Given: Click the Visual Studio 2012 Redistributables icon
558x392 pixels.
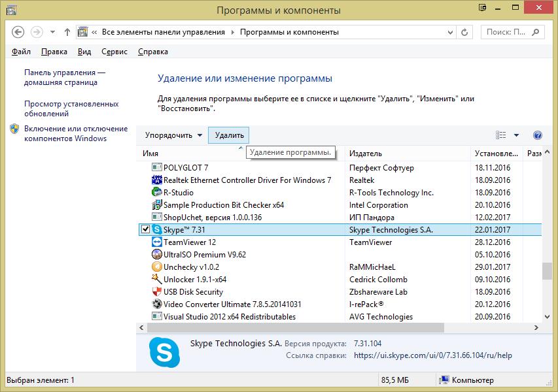Looking at the screenshot, I should coord(156,316).
